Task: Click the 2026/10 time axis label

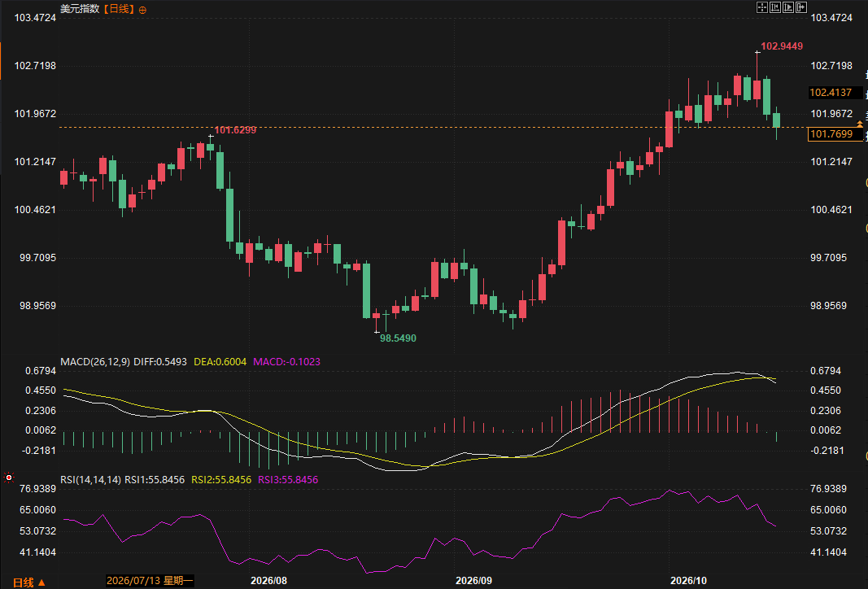Action: tap(689, 580)
